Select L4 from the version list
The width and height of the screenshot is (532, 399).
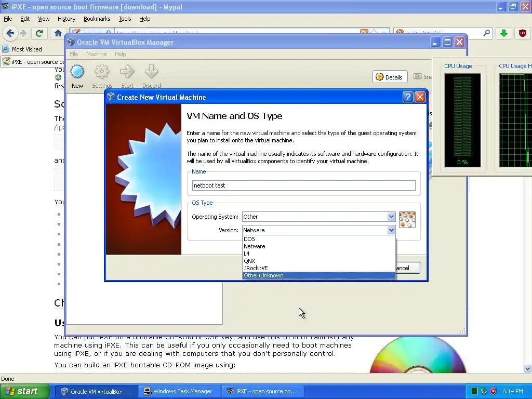pos(319,254)
